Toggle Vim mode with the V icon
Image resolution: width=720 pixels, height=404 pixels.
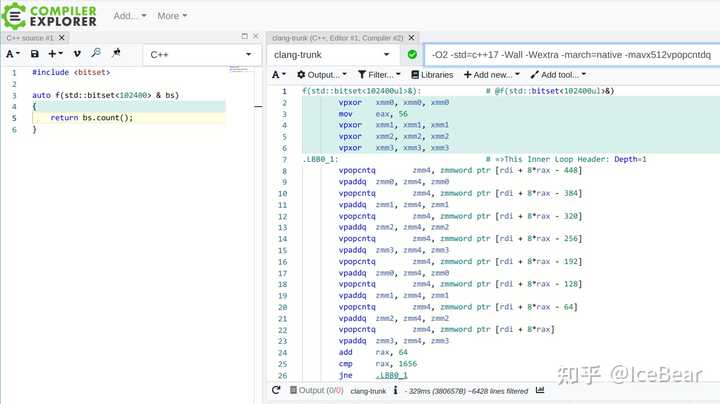[77, 53]
